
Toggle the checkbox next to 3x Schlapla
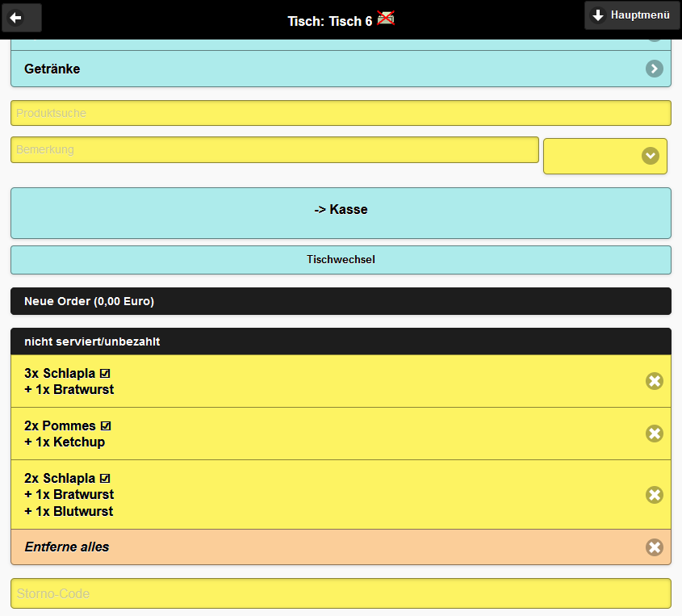(106, 372)
